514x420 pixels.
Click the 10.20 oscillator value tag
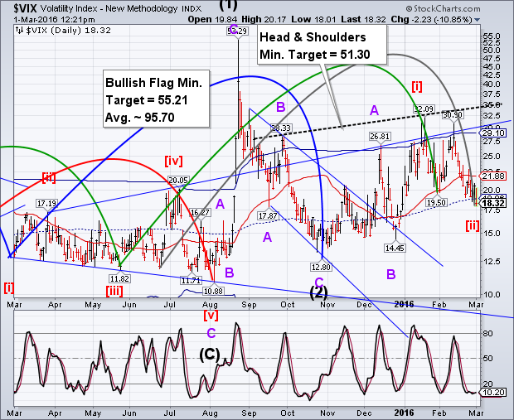pyautogui.click(x=493, y=393)
